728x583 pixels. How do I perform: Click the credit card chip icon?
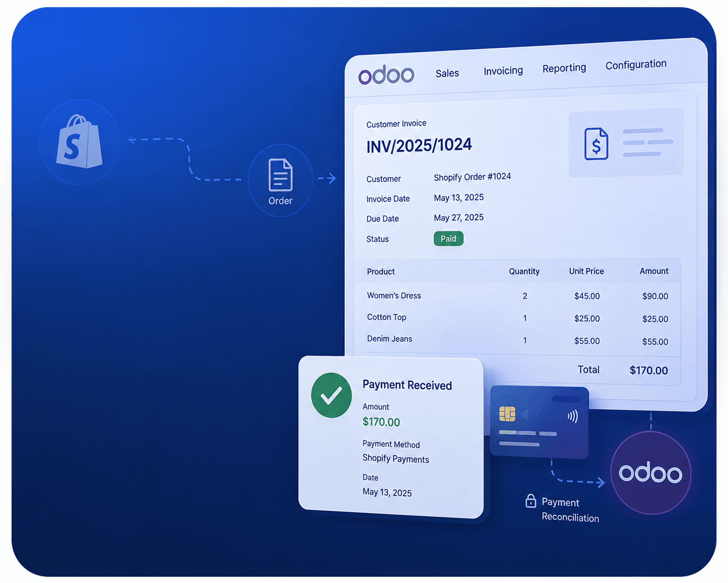pyautogui.click(x=507, y=414)
